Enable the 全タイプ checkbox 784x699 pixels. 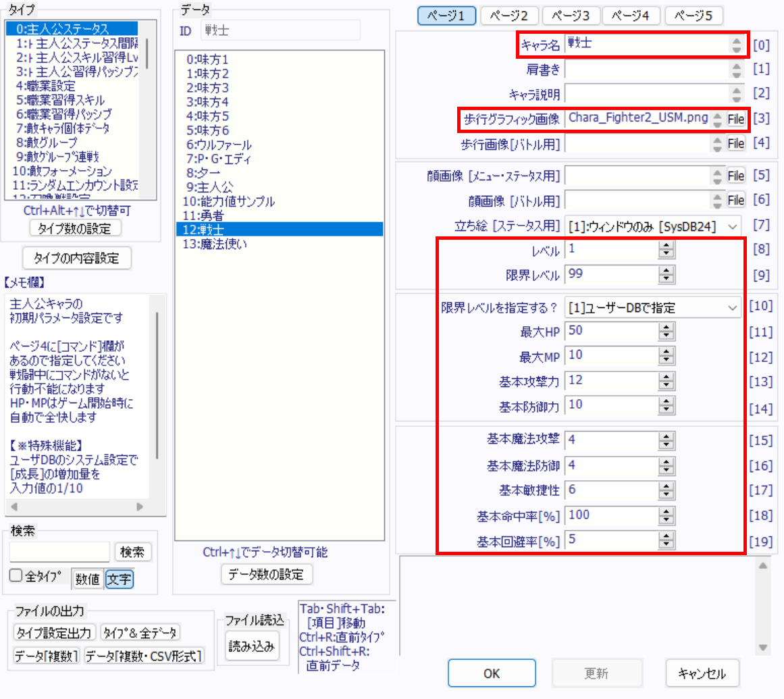(x=16, y=575)
